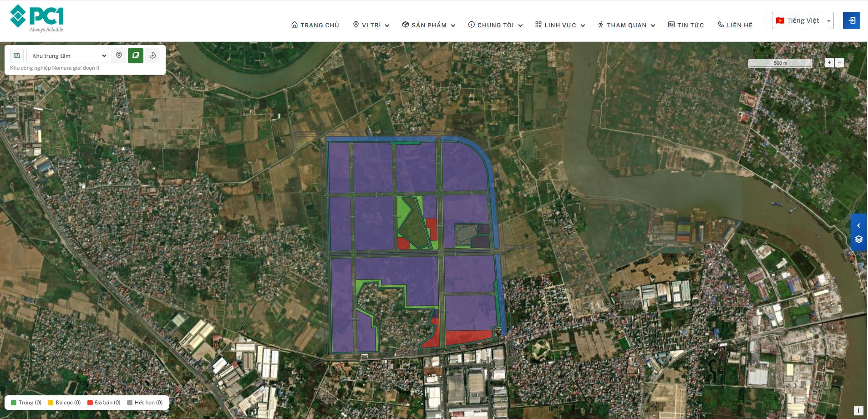Click the blue login icon button
Screen dimensions: 868x419
[851, 21]
